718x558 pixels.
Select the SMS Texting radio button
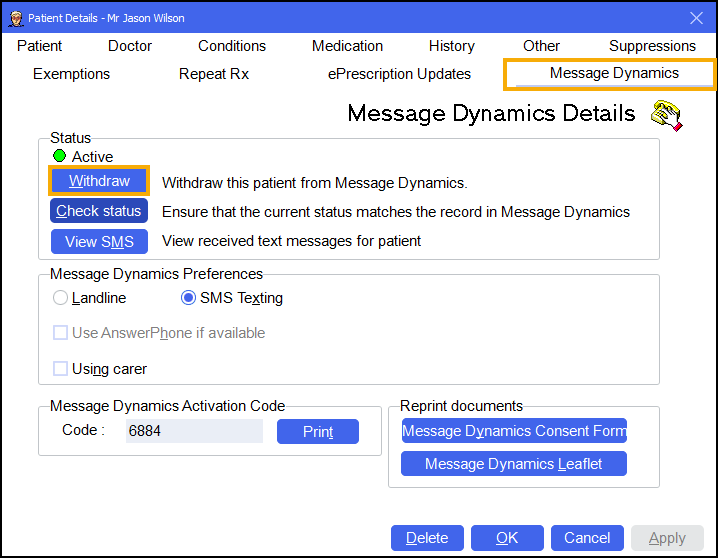[x=188, y=298]
